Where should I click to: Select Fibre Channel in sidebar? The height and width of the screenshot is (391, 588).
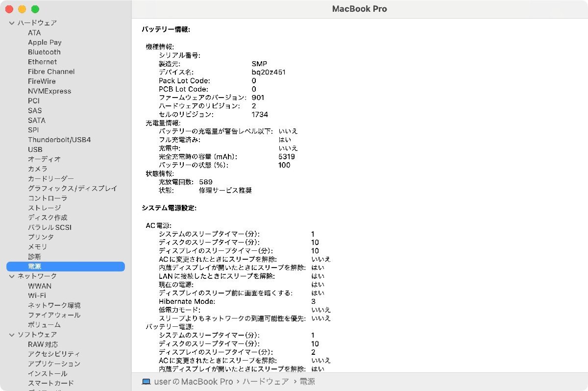click(51, 72)
